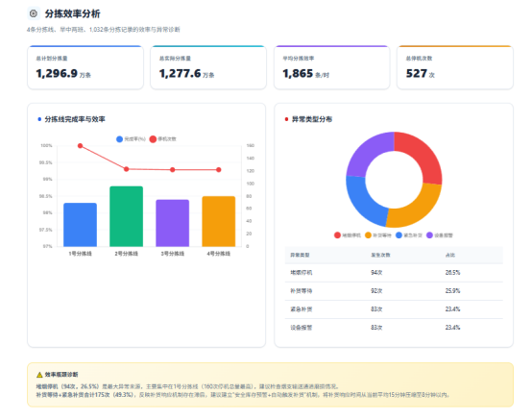Viewport: 532px width, 419px height.
Task: Click the table row showing 92次 and 25.9%
Action: click(394, 291)
